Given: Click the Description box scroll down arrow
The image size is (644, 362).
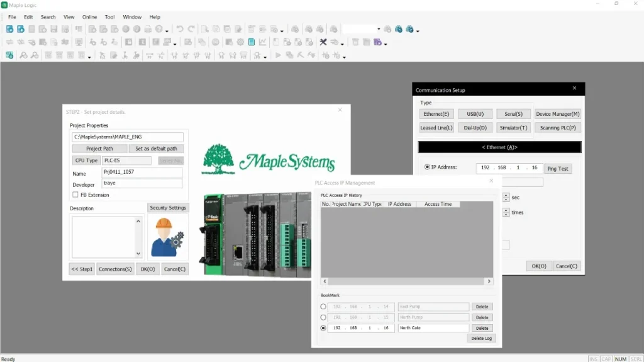Looking at the screenshot, I should point(138,253).
